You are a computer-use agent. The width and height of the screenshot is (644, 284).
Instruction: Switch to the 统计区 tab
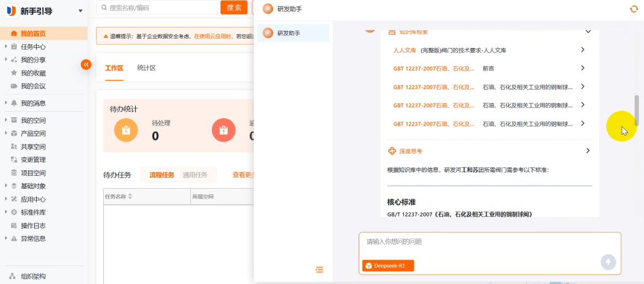[x=147, y=68]
